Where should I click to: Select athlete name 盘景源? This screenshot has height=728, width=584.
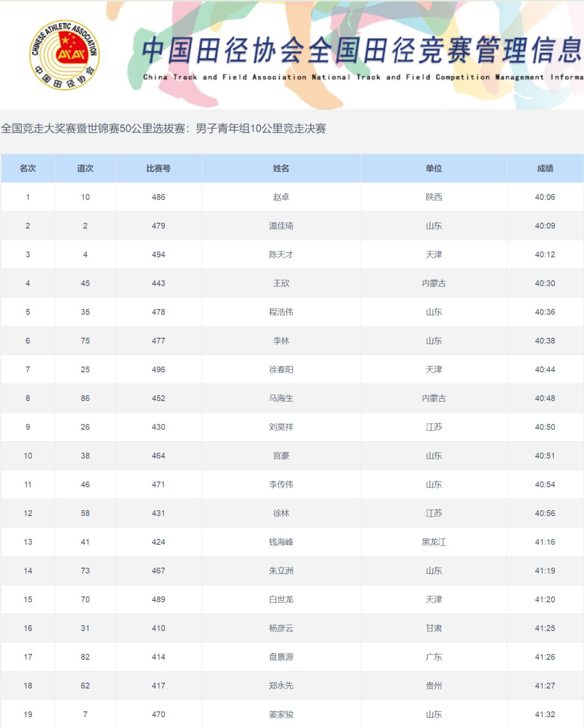click(281, 657)
